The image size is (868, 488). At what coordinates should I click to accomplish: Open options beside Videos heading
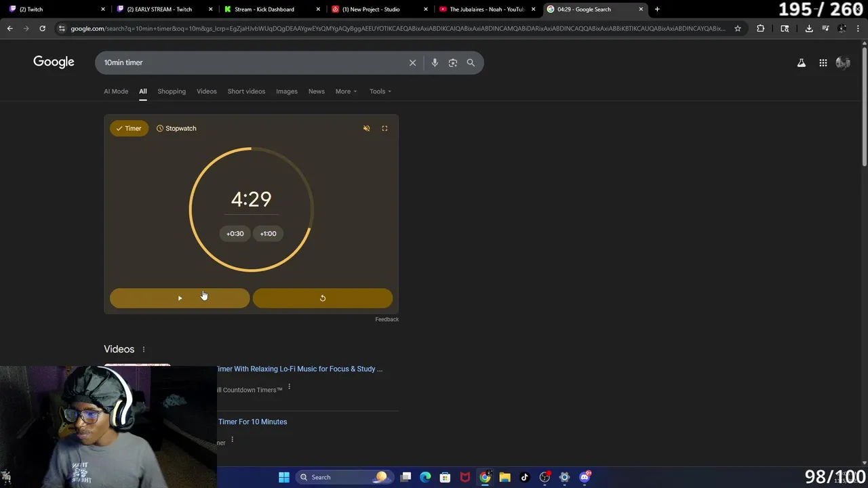[144, 350]
